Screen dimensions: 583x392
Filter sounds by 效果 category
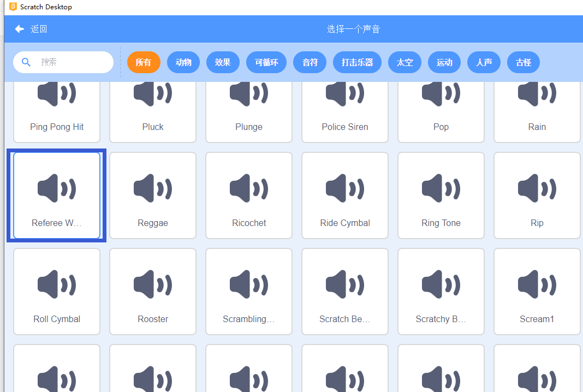[x=223, y=62]
